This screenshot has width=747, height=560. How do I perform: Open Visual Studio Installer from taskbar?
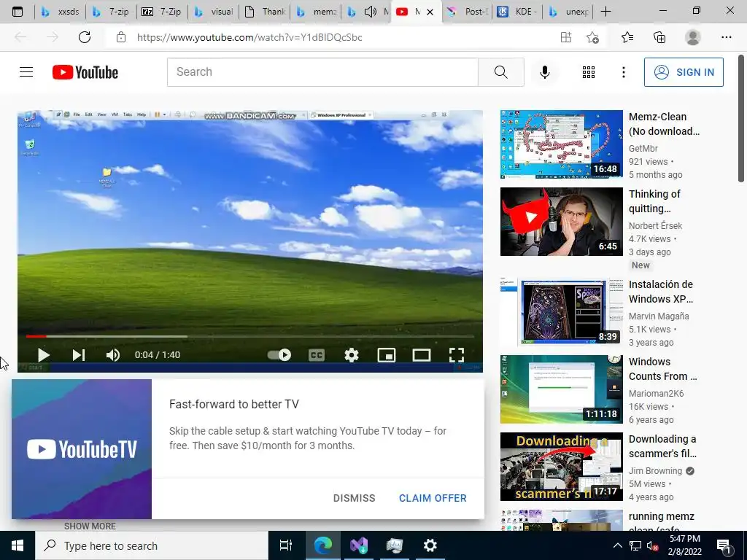(x=359, y=545)
